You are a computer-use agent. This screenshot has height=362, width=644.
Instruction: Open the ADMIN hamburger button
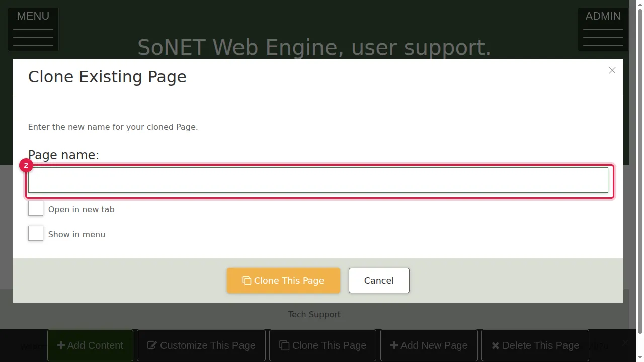(603, 29)
